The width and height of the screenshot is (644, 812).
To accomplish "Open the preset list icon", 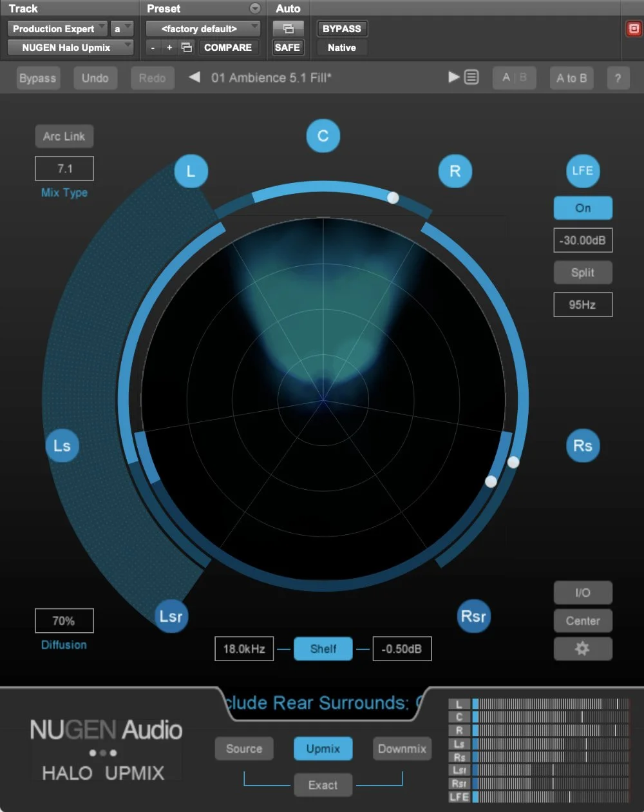I will [471, 77].
